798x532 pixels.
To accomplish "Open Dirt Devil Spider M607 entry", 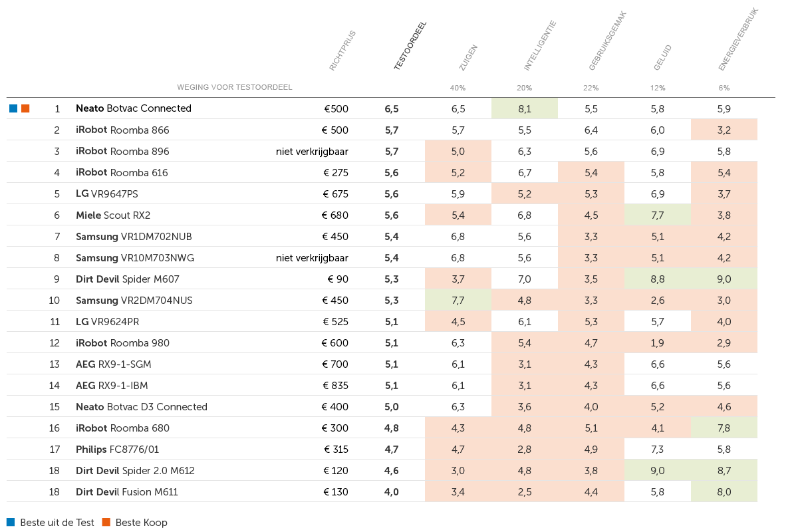I will (x=128, y=279).
